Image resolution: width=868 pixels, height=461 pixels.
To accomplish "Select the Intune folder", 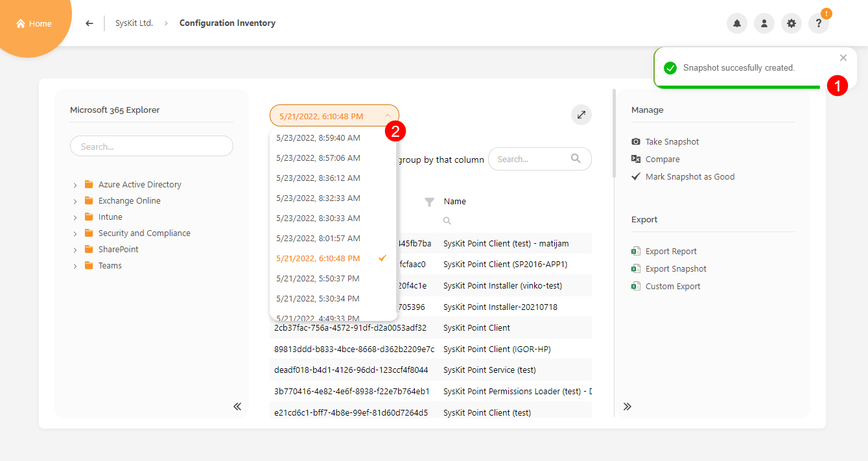I will click(103, 217).
